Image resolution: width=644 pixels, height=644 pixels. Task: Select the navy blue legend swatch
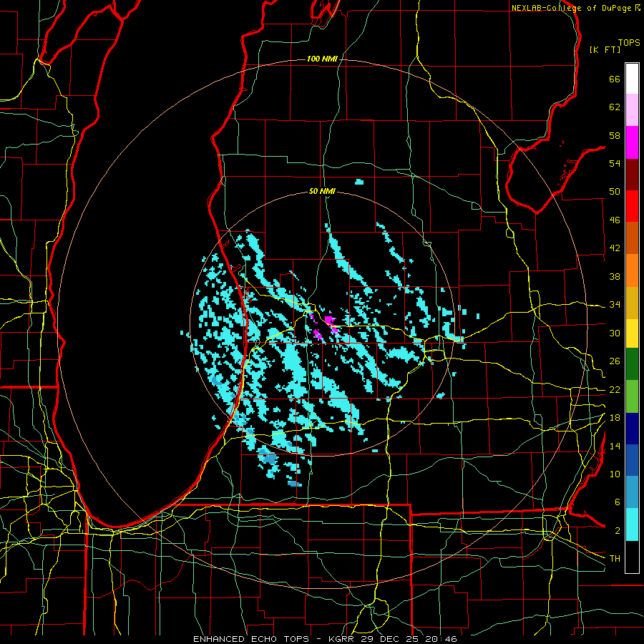pyautogui.click(x=632, y=429)
